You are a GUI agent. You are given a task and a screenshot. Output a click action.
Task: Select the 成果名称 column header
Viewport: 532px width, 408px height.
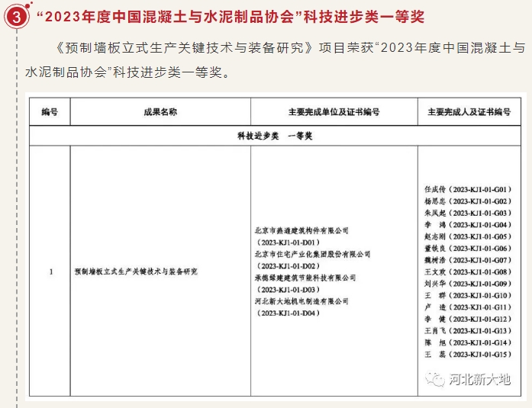160,112
